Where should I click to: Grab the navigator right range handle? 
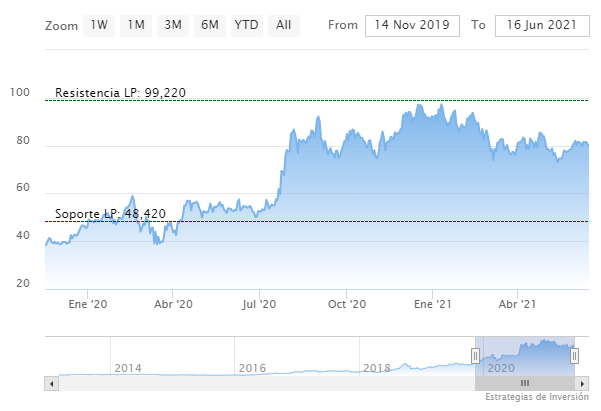574,355
